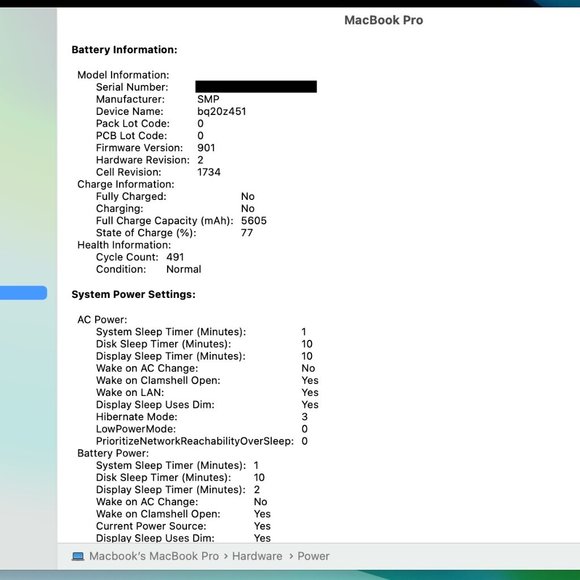Click the System Power Settings heading
580x580 pixels.
tap(134, 294)
